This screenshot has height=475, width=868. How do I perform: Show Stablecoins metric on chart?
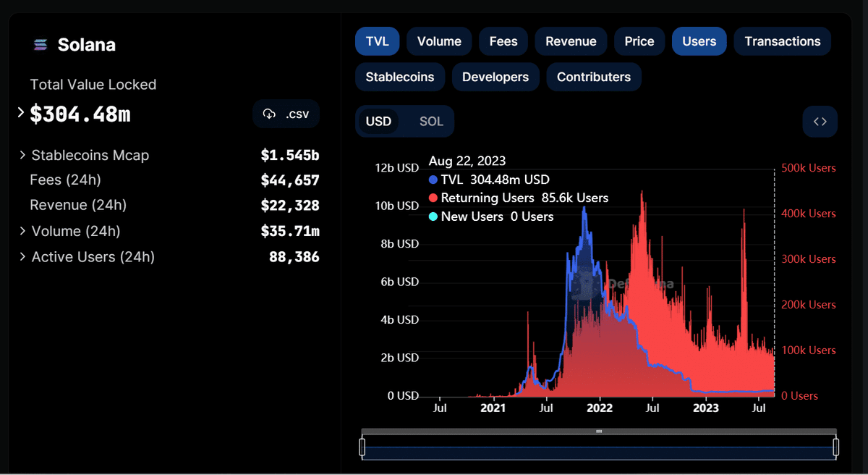[x=400, y=77]
